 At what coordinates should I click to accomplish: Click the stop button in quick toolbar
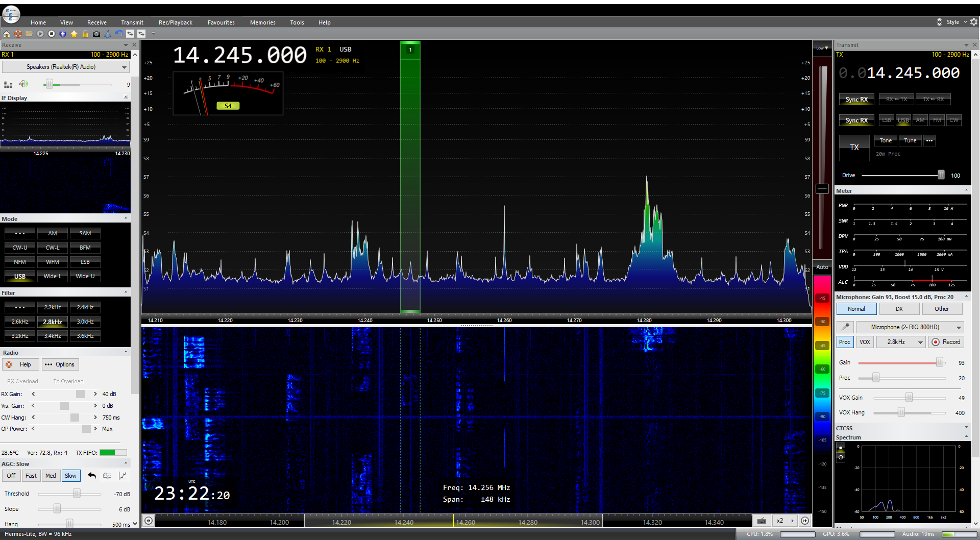click(52, 34)
